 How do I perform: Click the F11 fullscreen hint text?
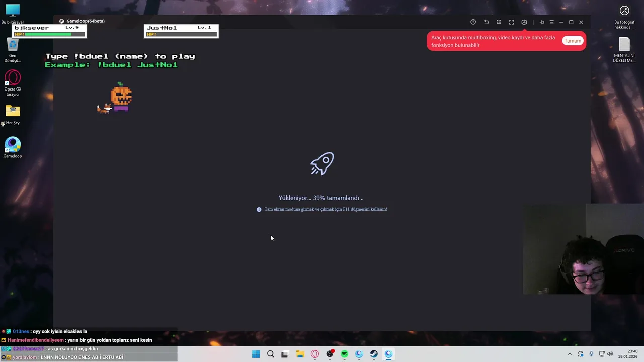click(326, 209)
